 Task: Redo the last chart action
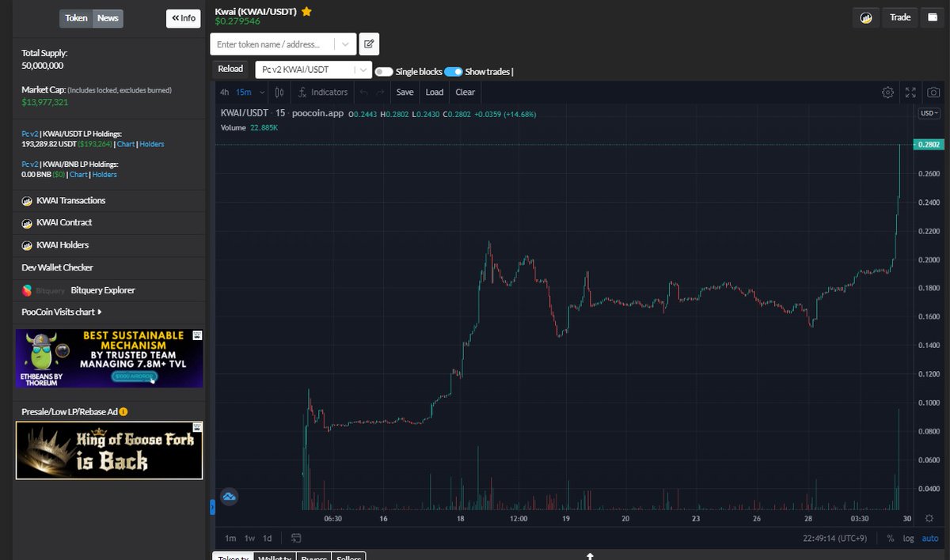click(380, 92)
